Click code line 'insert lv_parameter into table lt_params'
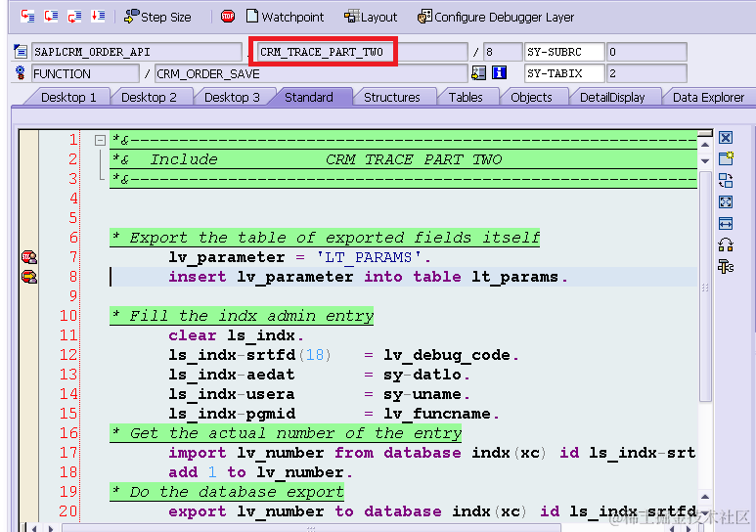The image size is (756, 532). [x=368, y=277]
